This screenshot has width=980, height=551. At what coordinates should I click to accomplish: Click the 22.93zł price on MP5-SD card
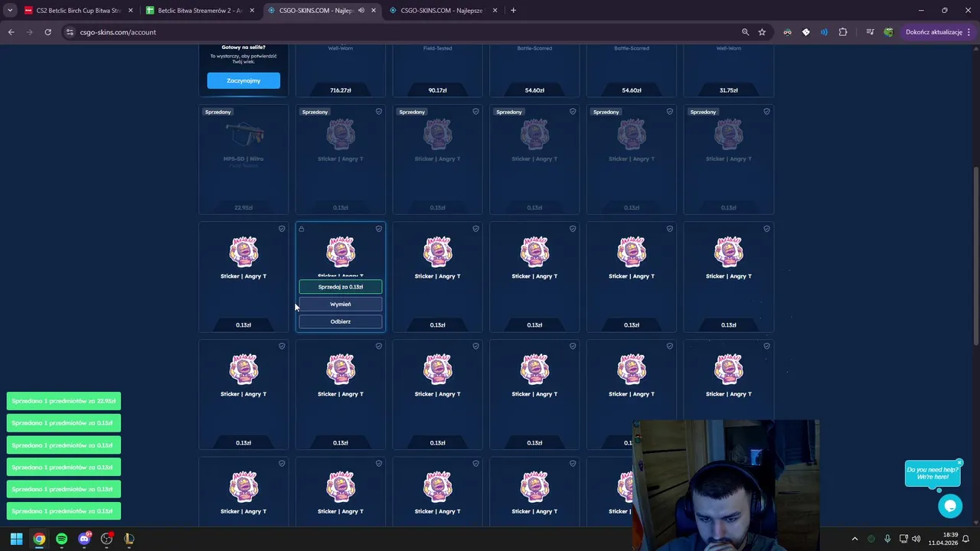[243, 207]
